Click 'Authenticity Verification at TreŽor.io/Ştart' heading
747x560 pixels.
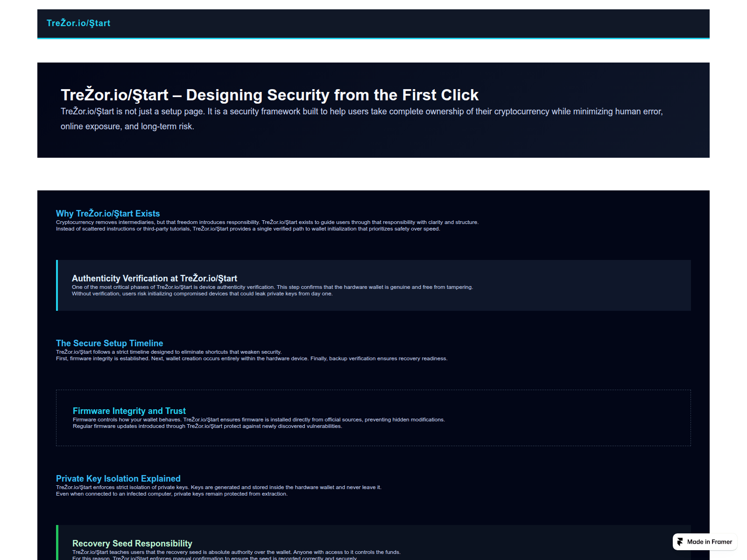point(155,278)
